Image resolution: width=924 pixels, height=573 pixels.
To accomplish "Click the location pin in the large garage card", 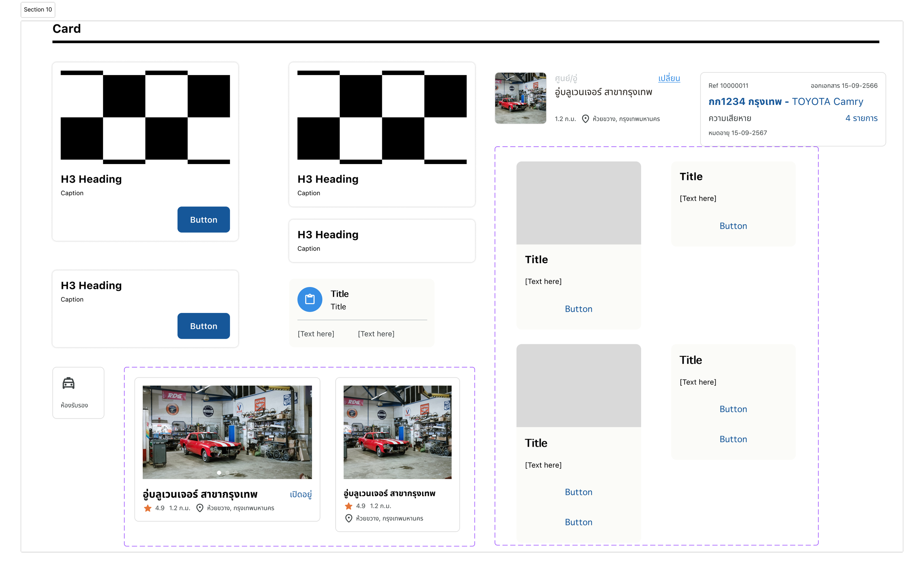I will tap(200, 508).
